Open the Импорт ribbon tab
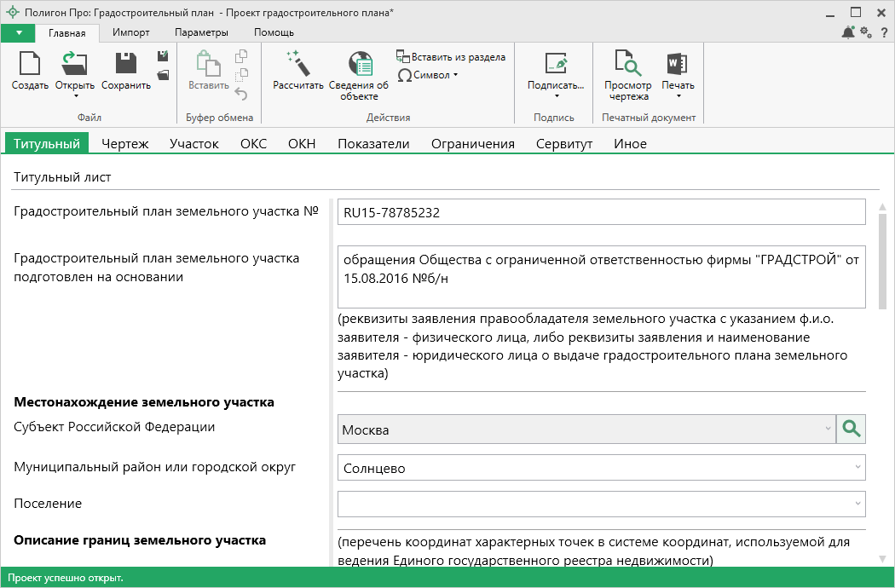 click(x=131, y=32)
